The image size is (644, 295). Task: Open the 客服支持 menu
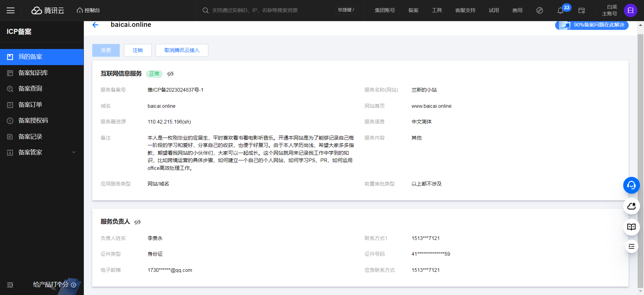coord(465,10)
